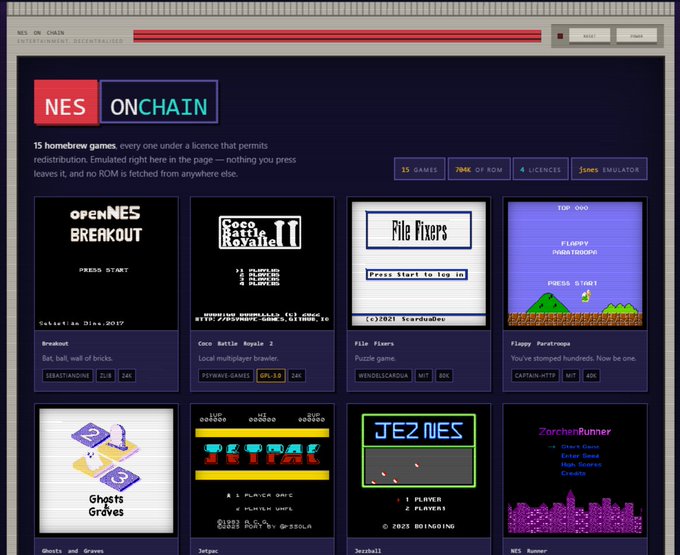Screen dimensions: 680x555
Task: Click the 'NES ON CHAIN' header label
Action: pyautogui.click(x=41, y=33)
